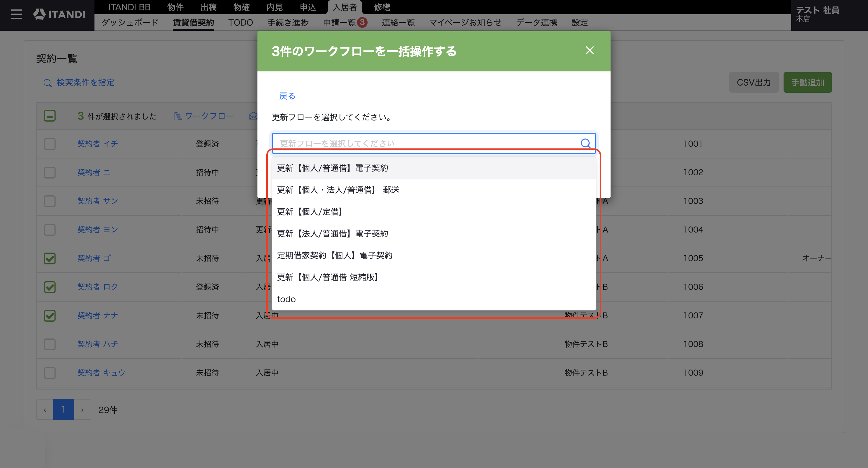Click page 1 in pagination

(x=63, y=410)
